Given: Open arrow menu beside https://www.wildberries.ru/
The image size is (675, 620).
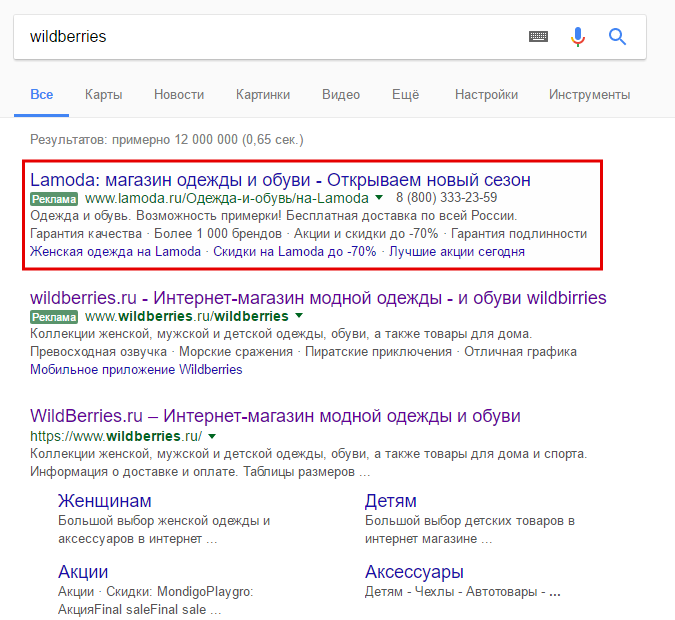Looking at the screenshot, I should click(212, 436).
